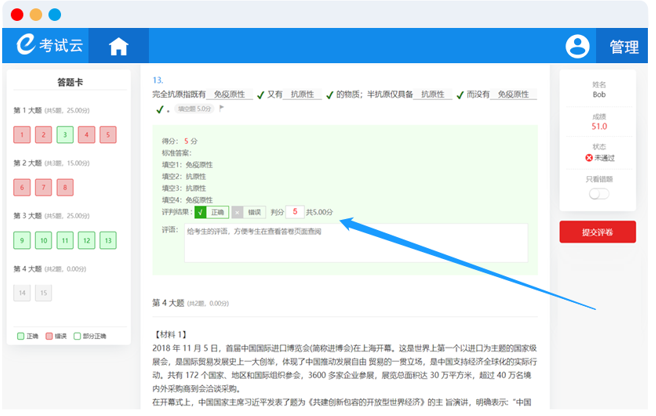The width and height of the screenshot is (656, 416).
Task: Click the 考试云 logo
Action: click(52, 46)
